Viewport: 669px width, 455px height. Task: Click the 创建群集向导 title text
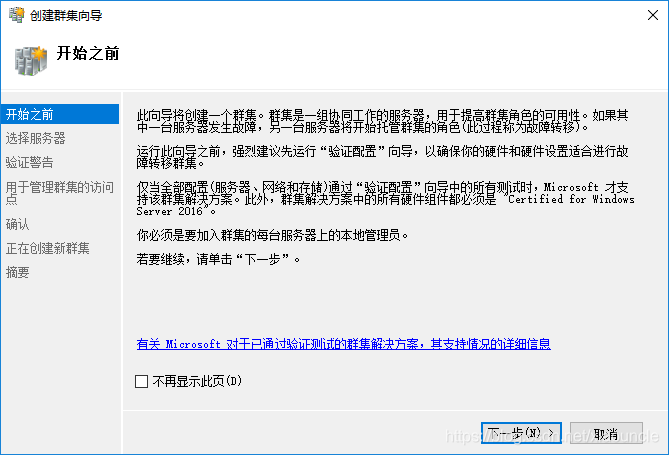pos(66,16)
